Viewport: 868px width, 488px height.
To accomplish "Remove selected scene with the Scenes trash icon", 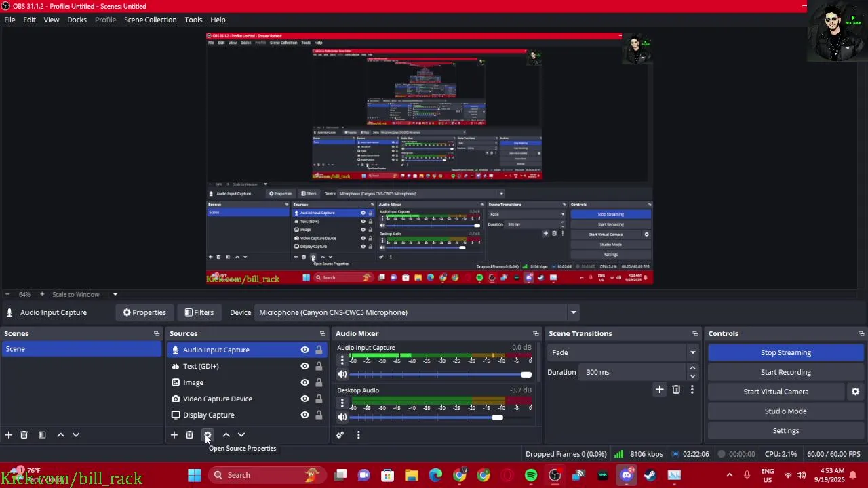I will (x=24, y=434).
